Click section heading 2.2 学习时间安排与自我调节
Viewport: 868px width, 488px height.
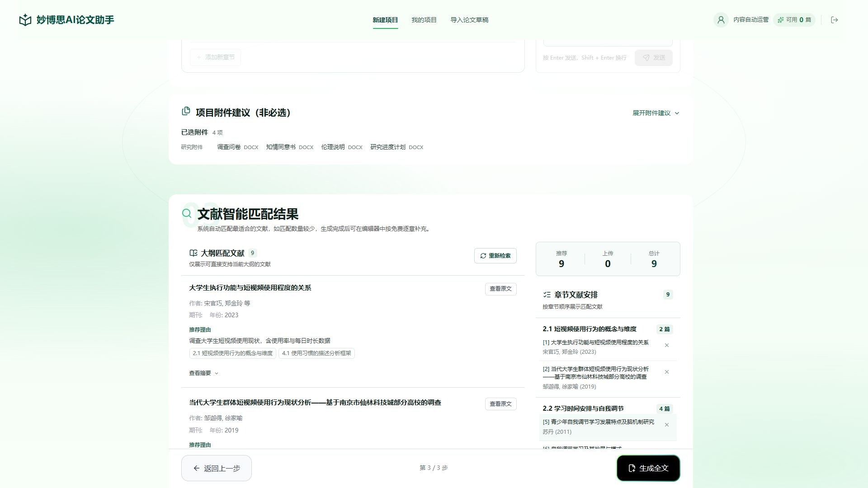583,408
